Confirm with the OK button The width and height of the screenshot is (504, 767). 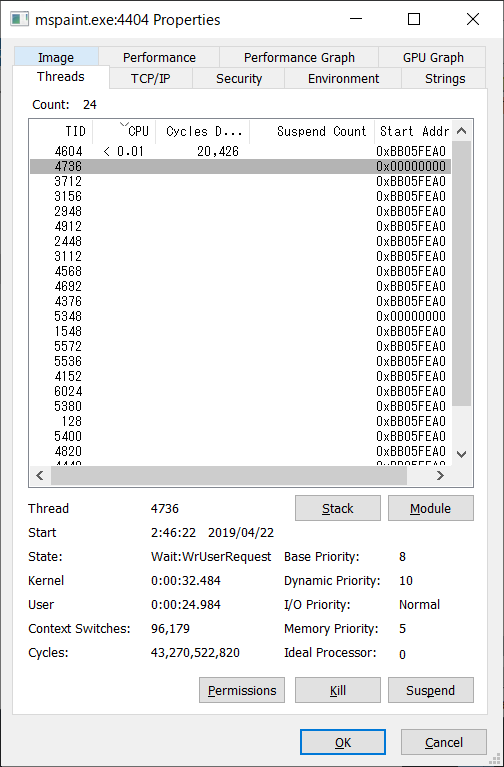coord(343,742)
